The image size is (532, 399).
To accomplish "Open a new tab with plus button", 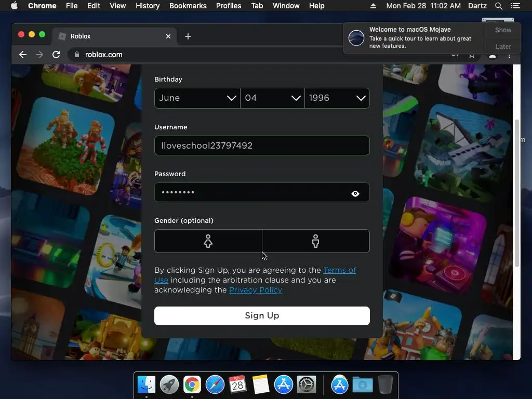I will click(x=188, y=36).
